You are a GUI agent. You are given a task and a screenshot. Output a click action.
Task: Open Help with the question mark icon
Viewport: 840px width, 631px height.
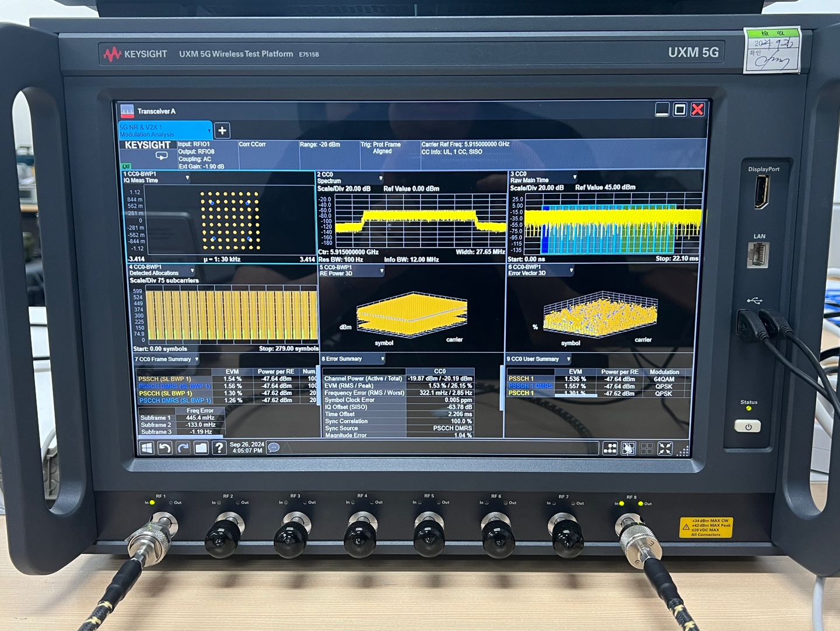[x=219, y=448]
